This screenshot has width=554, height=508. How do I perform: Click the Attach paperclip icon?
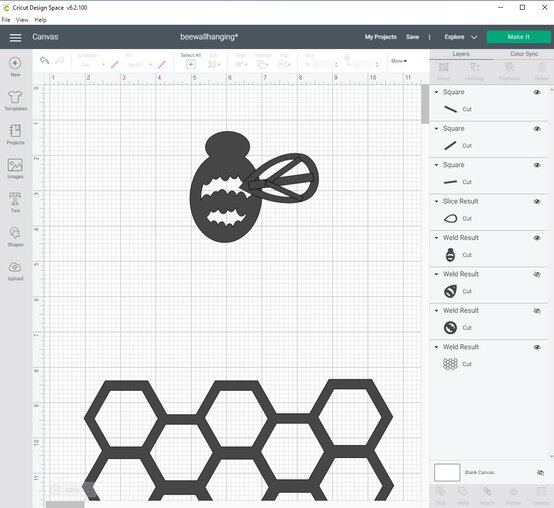point(487,491)
